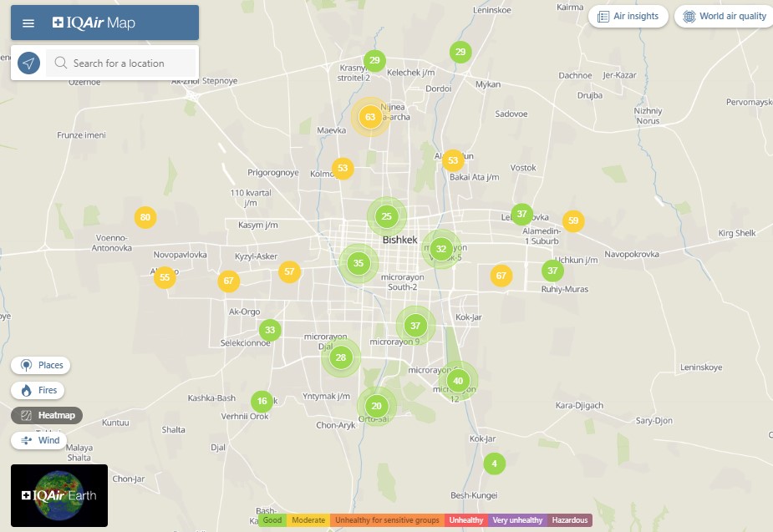Click the AQI 63 marker near Nijnea Ala-archa
The height and width of the screenshot is (532, 773).
tap(370, 117)
